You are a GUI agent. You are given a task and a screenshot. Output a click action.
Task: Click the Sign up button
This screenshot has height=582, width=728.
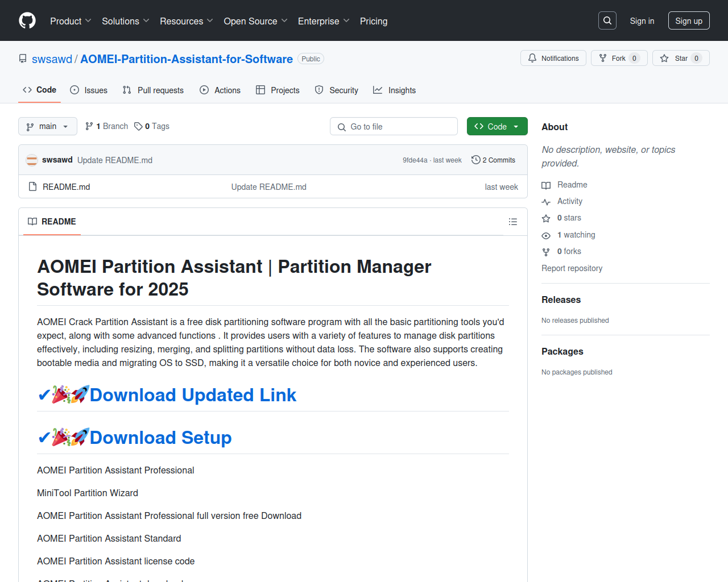pos(689,21)
